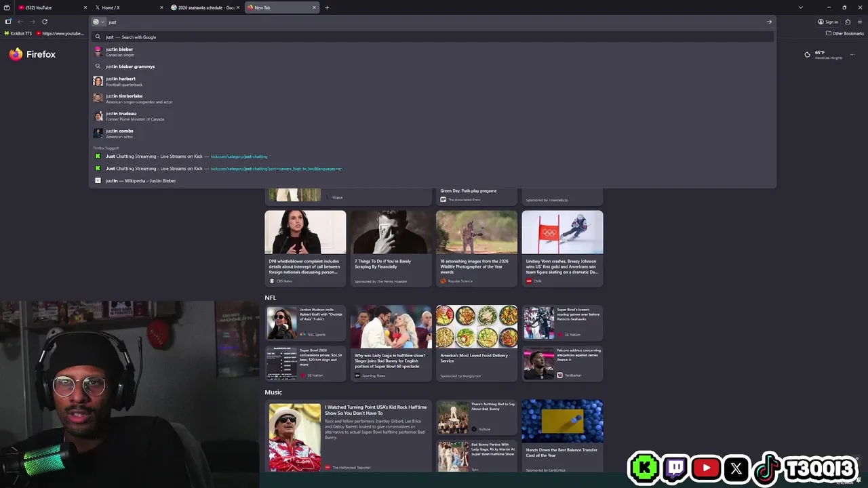
Task: Open '7 Things To Do' sponsored article
Action: 391,247
